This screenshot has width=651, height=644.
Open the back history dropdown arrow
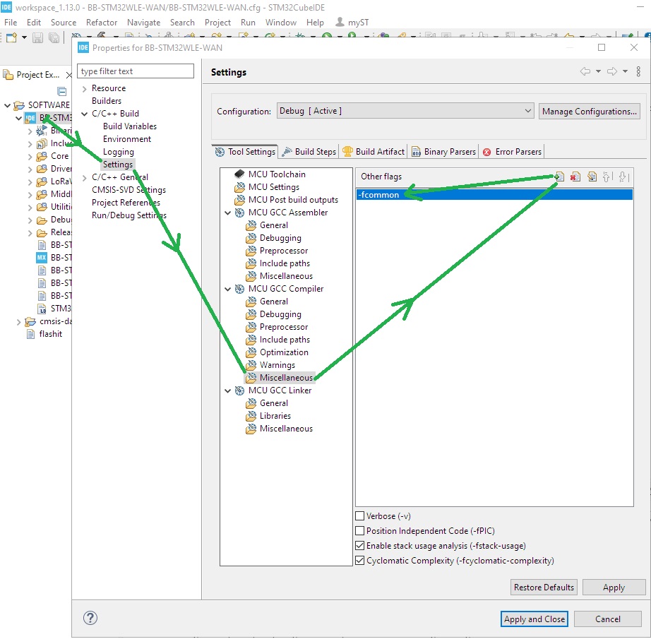pyautogui.click(x=598, y=71)
